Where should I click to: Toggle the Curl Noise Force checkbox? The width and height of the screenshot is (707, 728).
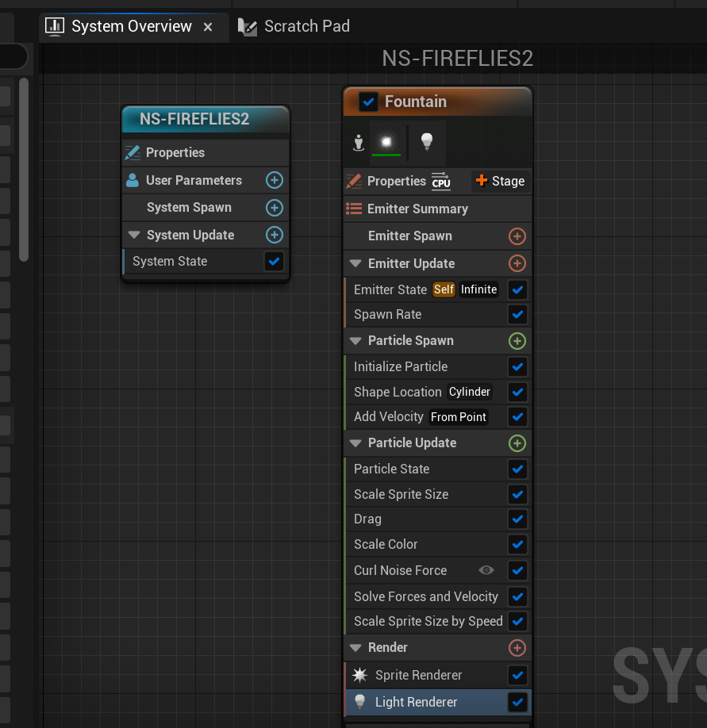(x=517, y=570)
